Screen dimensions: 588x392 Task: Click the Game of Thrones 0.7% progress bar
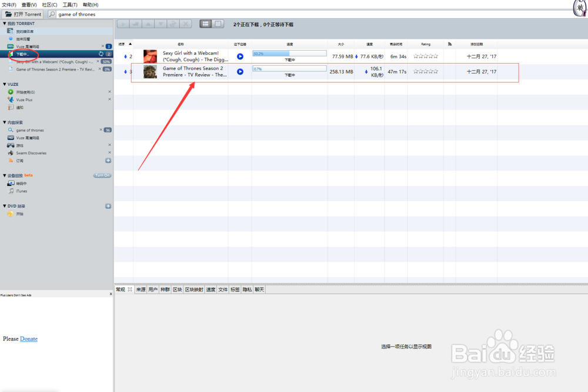coord(289,69)
